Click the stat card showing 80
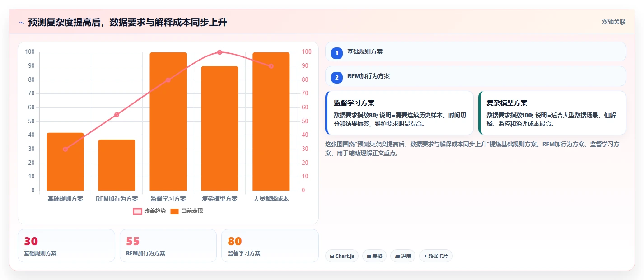Screen dimensions: 644x280 point(270,246)
